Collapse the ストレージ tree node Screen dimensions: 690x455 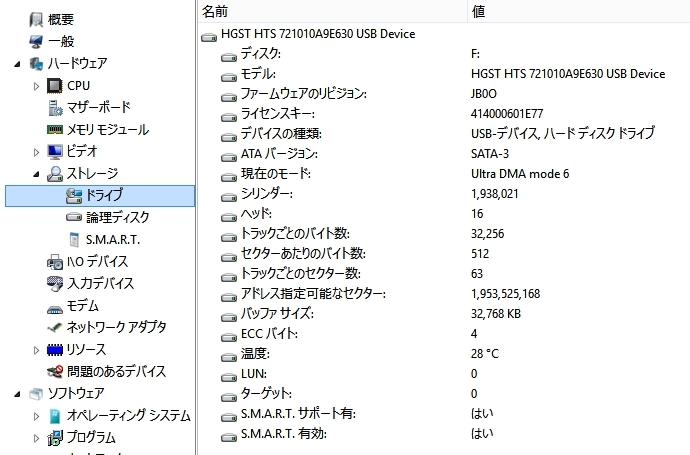click(37, 175)
